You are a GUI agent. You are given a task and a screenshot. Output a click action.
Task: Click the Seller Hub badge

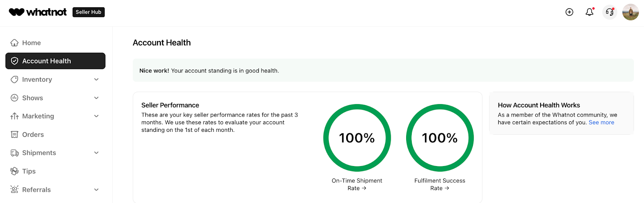(89, 12)
